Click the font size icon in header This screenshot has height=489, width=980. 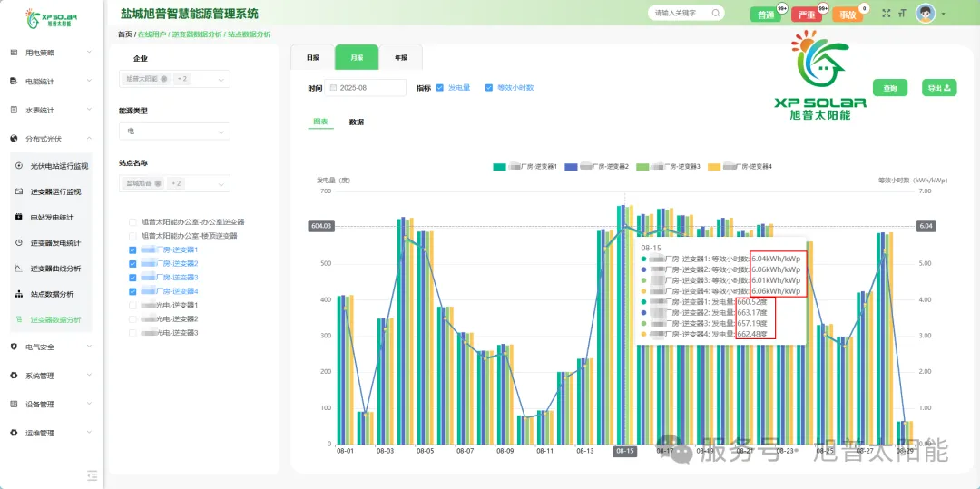point(902,14)
